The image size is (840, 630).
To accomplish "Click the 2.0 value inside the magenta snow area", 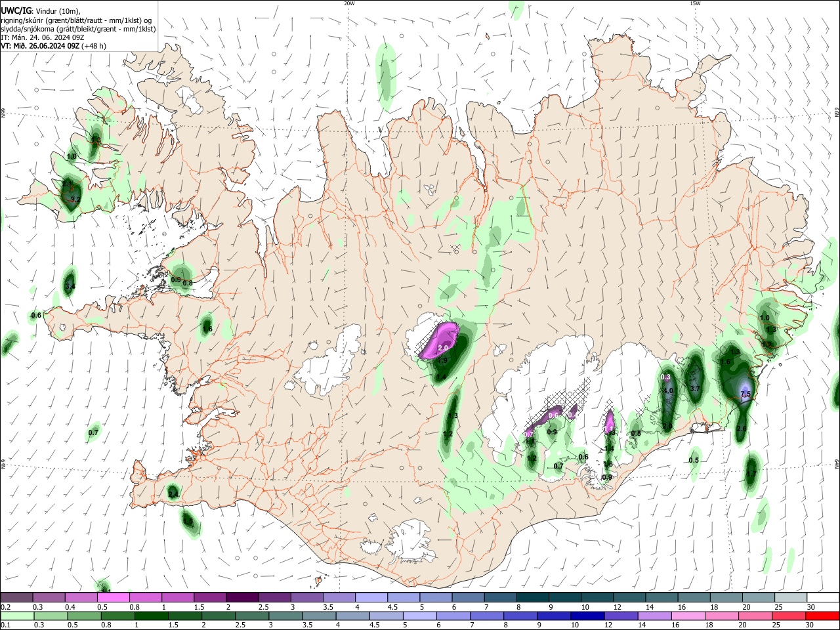I will (442, 348).
